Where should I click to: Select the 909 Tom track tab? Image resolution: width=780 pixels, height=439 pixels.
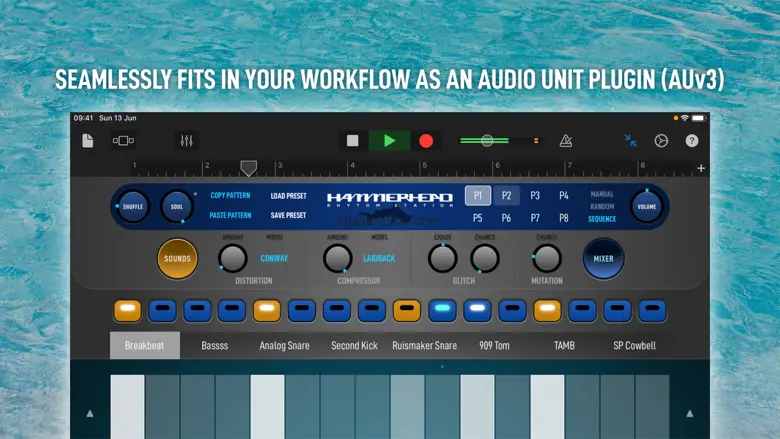tap(494, 346)
